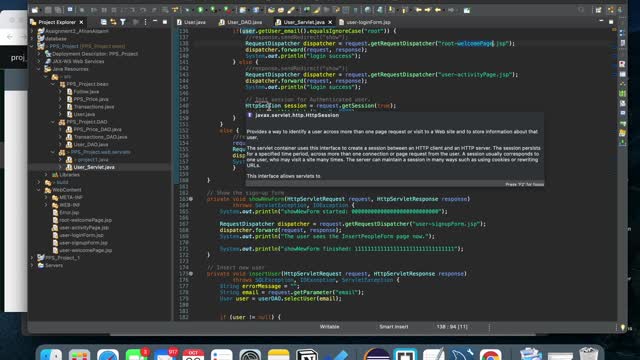Click the New file wizard toolbar icon
The width and height of the screenshot is (640, 360).
35,10
